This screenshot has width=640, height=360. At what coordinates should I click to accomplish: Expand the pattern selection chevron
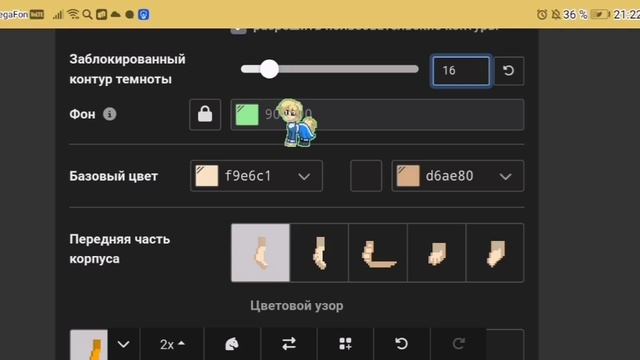(123, 344)
